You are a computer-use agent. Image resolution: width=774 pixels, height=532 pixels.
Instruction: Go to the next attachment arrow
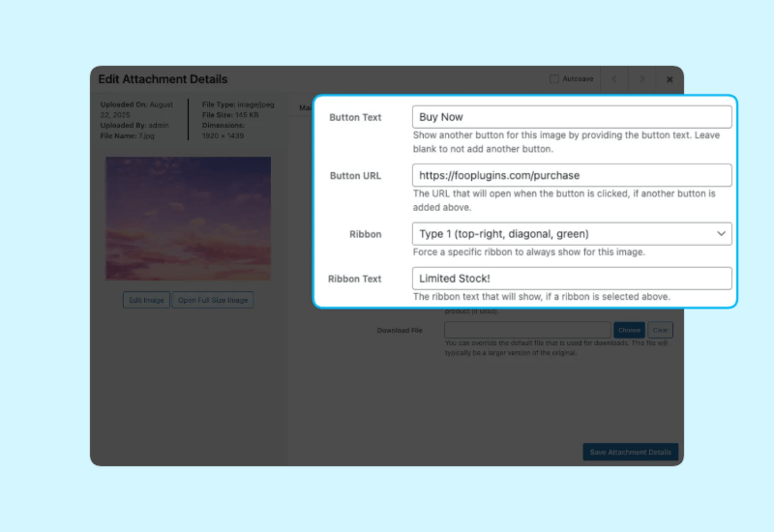[640, 79]
